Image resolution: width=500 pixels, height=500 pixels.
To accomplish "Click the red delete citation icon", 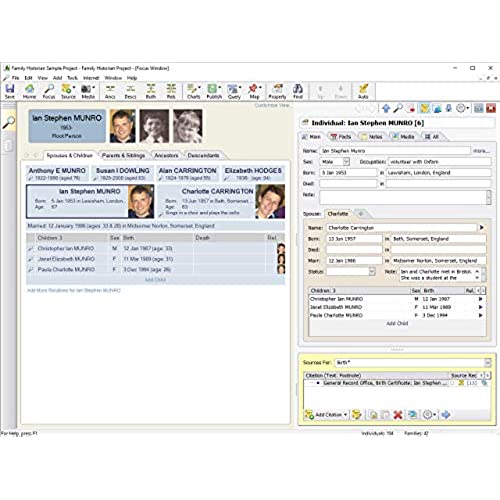I will [398, 415].
